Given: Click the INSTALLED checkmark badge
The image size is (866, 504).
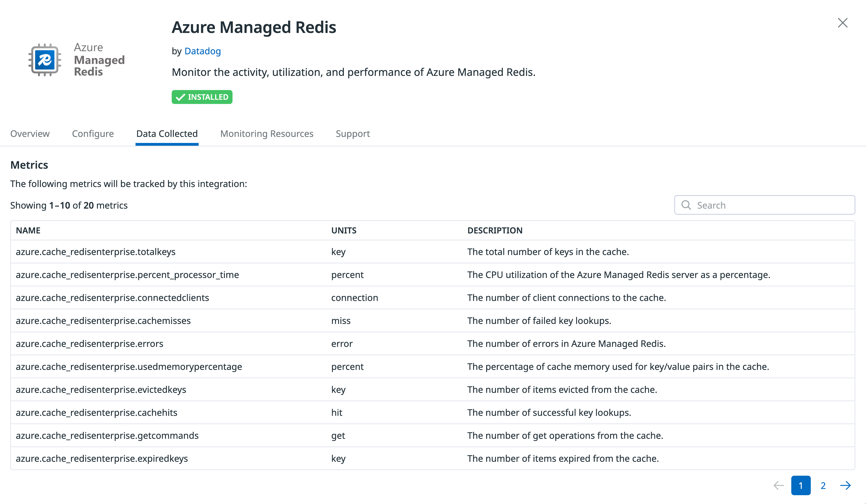Looking at the screenshot, I should 202,97.
